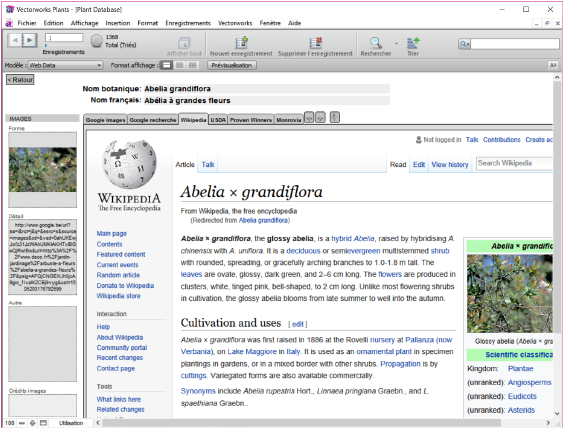Open the Rechercher dropdown arrow
Screen dimensions: 564x430
pos(396,44)
